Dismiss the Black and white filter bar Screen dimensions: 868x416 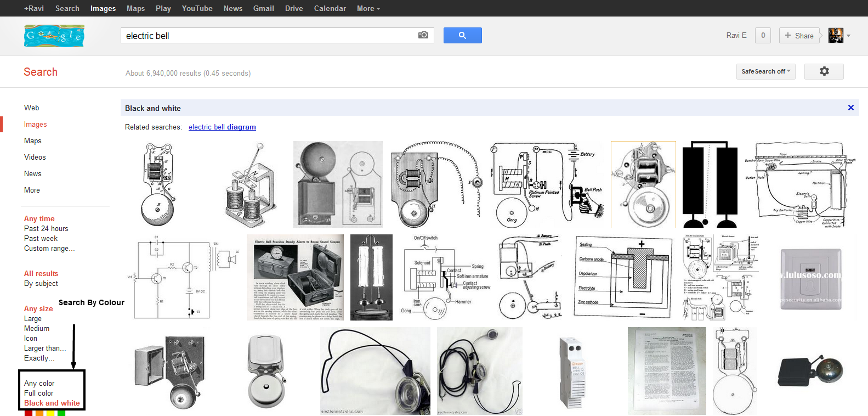[850, 108]
